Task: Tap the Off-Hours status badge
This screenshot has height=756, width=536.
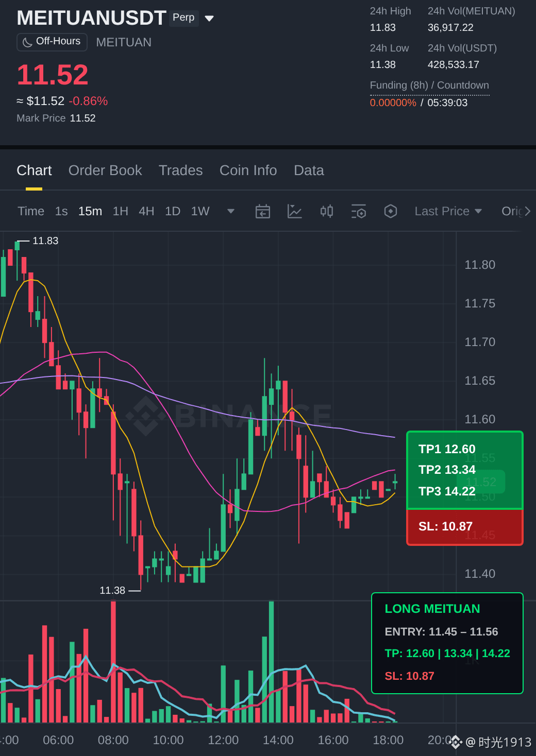Action: [x=52, y=42]
